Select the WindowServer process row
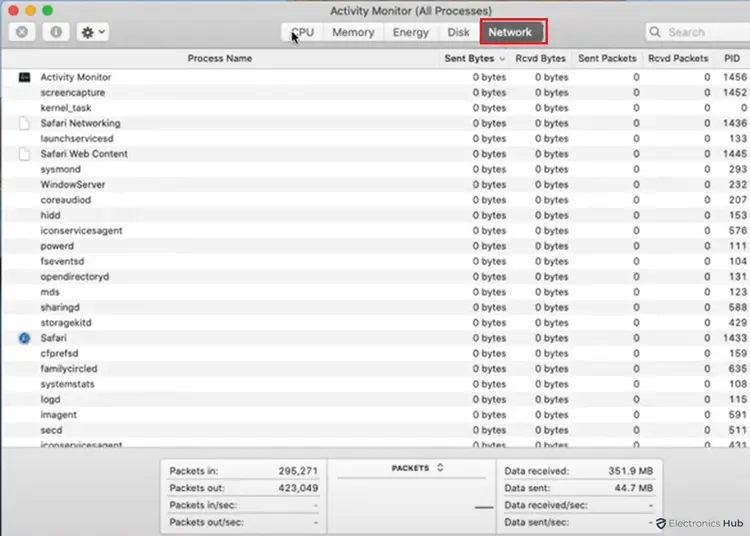 click(x=375, y=185)
